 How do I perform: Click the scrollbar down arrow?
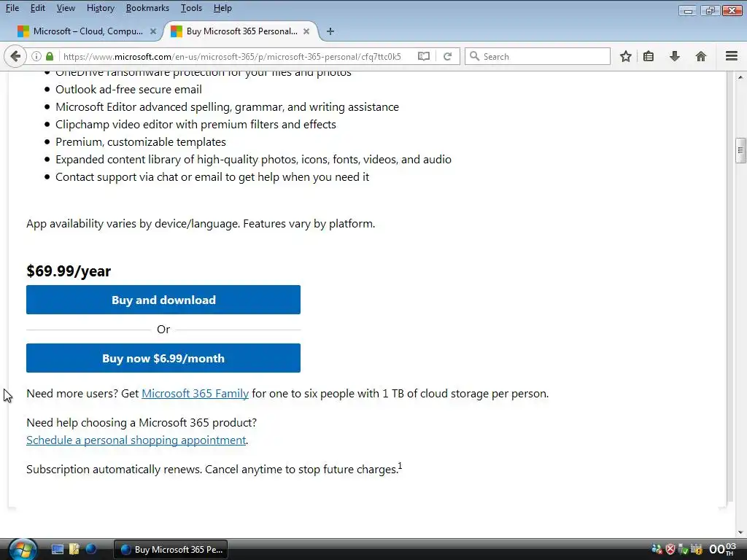pyautogui.click(x=740, y=532)
